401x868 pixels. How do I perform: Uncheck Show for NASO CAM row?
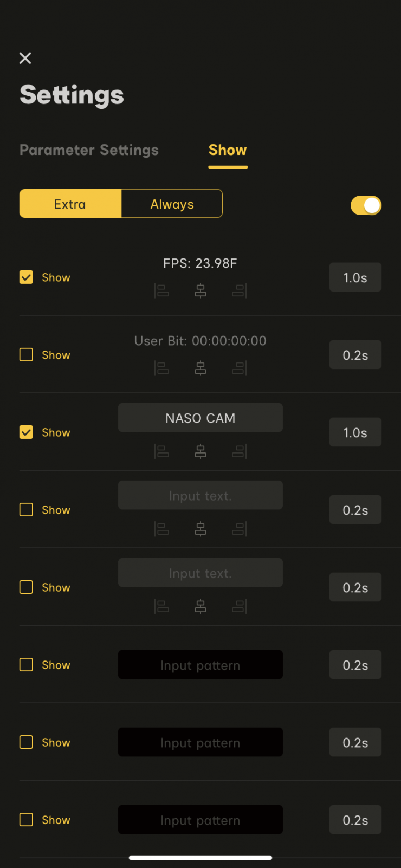click(26, 432)
